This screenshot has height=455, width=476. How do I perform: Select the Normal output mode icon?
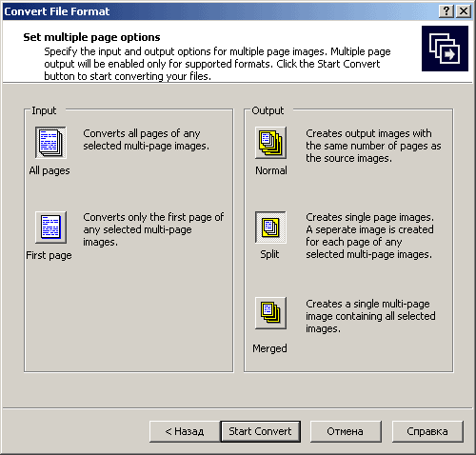pos(270,143)
